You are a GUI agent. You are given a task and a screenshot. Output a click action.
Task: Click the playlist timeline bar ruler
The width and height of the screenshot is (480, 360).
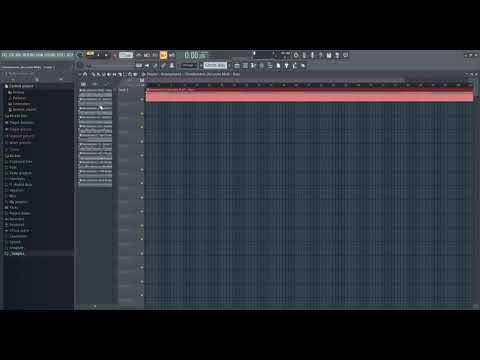pos(308,85)
